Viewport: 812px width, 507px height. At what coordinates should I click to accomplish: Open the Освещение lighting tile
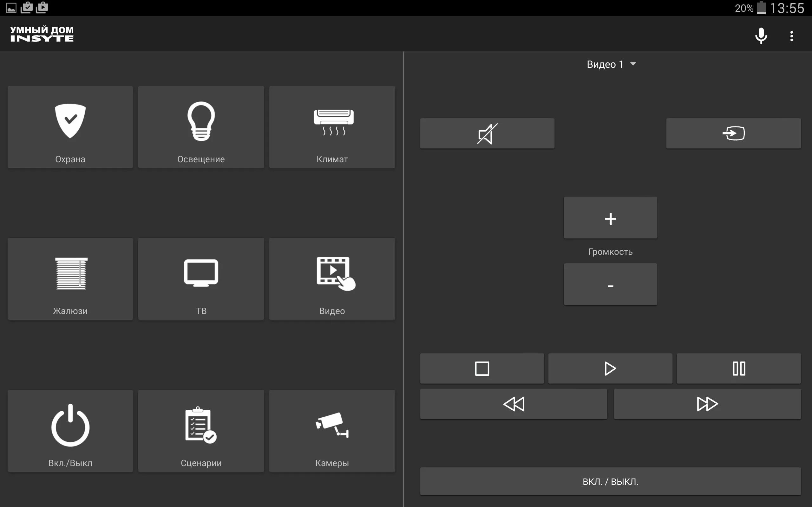click(201, 127)
